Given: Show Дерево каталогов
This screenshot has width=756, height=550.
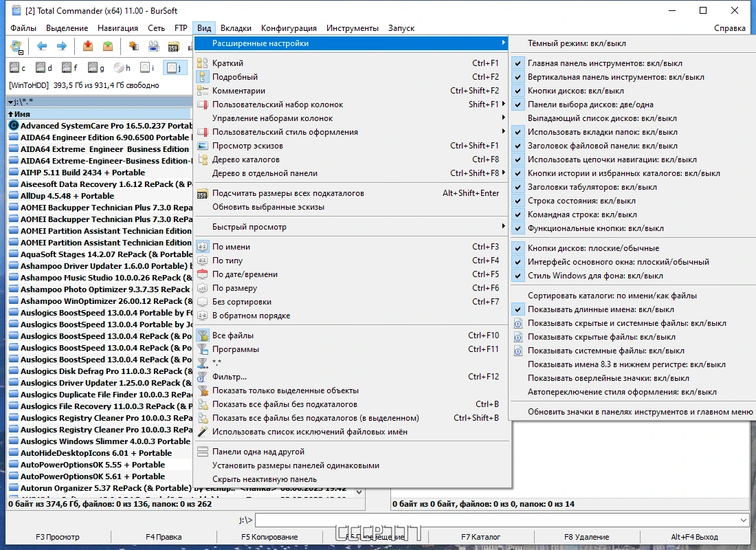Looking at the screenshot, I should [352, 159].
